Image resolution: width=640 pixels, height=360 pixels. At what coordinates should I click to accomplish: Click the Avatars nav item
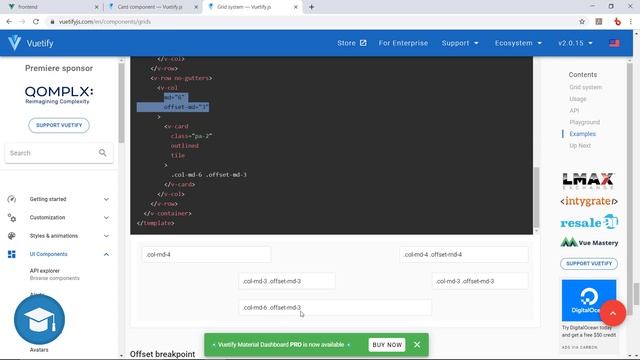pyautogui.click(x=39, y=350)
